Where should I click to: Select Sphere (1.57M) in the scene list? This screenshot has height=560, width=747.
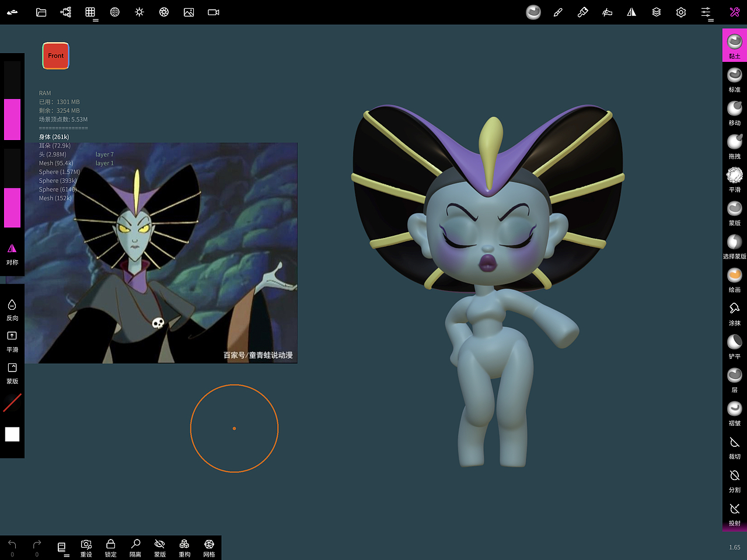pyautogui.click(x=60, y=172)
